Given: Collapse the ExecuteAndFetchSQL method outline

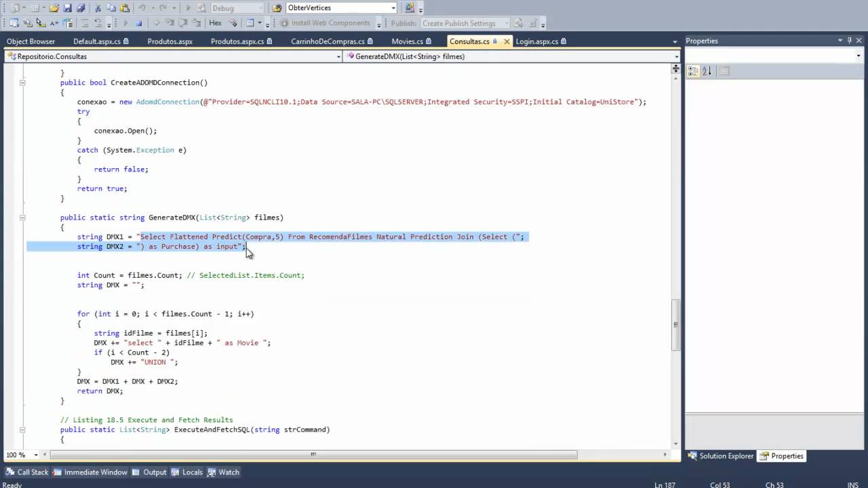Looking at the screenshot, I should [22, 430].
